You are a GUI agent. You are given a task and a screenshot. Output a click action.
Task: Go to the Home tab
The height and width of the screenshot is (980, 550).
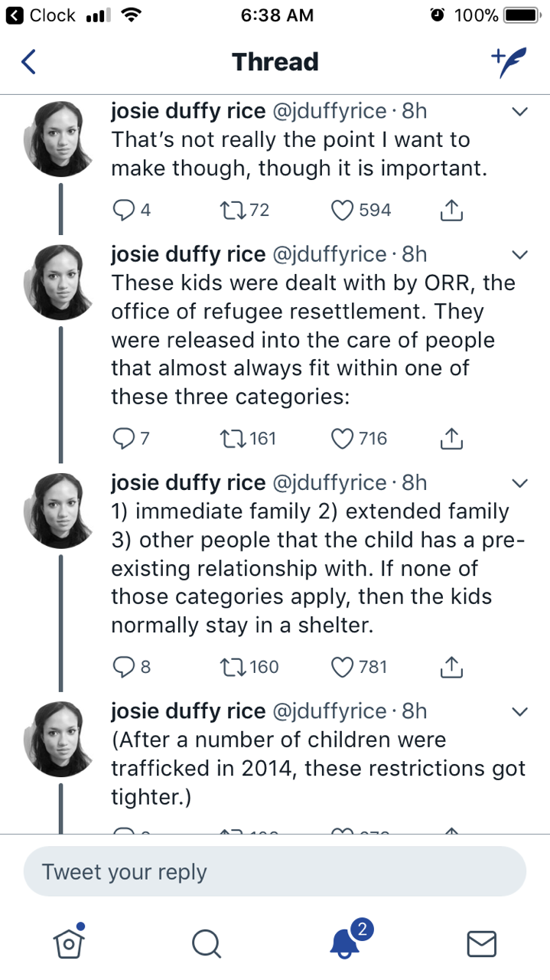point(68,943)
